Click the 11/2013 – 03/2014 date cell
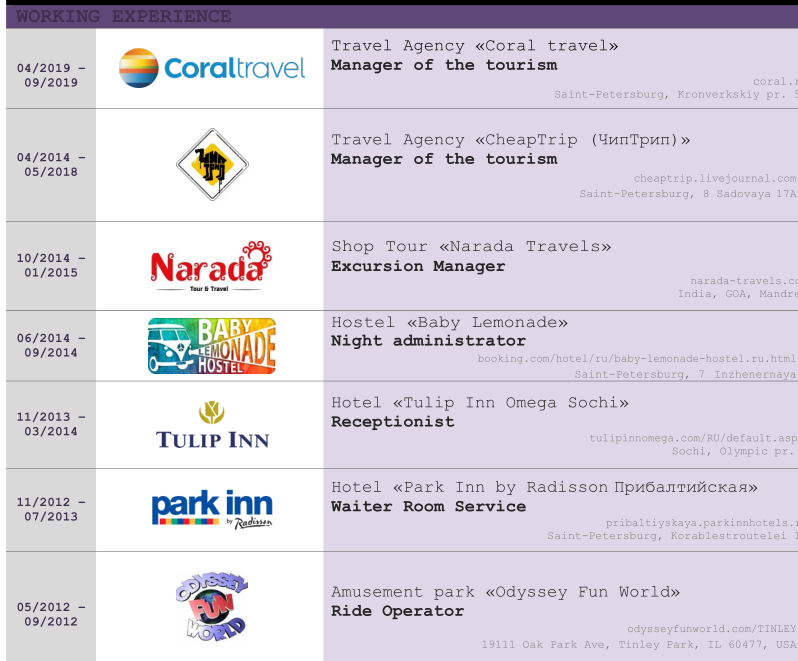Screen dimensions: 798x661 click(x=51, y=424)
